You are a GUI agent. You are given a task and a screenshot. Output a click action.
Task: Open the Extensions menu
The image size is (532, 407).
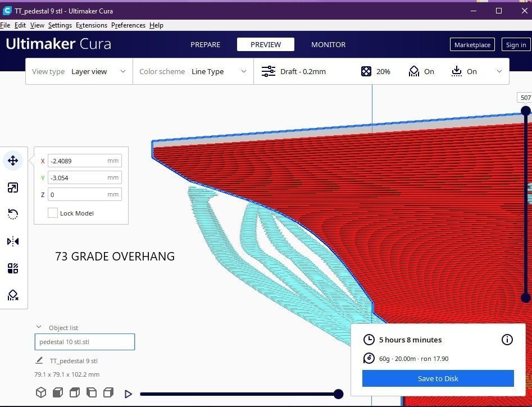click(92, 25)
